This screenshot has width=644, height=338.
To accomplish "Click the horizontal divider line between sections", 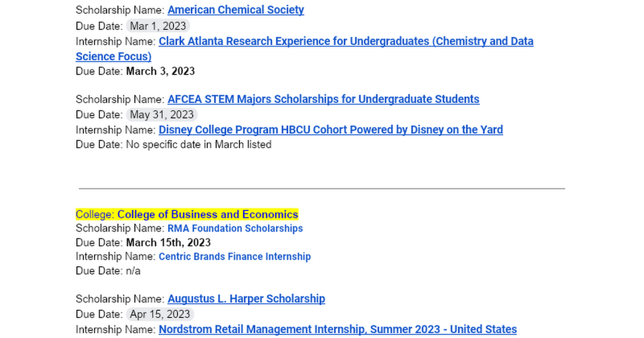I will pyautogui.click(x=322, y=189).
